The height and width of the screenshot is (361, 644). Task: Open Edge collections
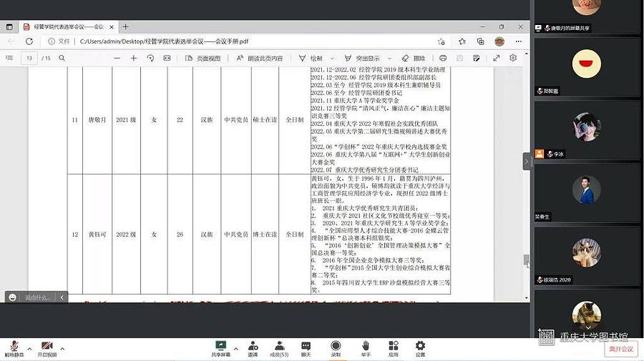(x=481, y=41)
